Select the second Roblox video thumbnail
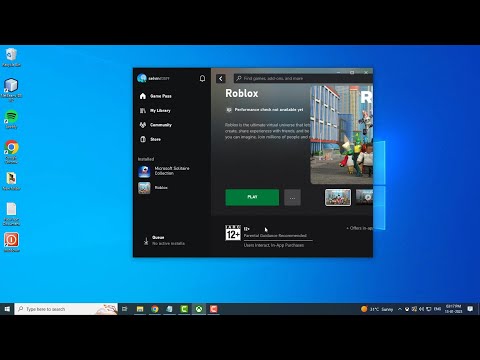The width and height of the screenshot is (480, 360). click(364, 197)
